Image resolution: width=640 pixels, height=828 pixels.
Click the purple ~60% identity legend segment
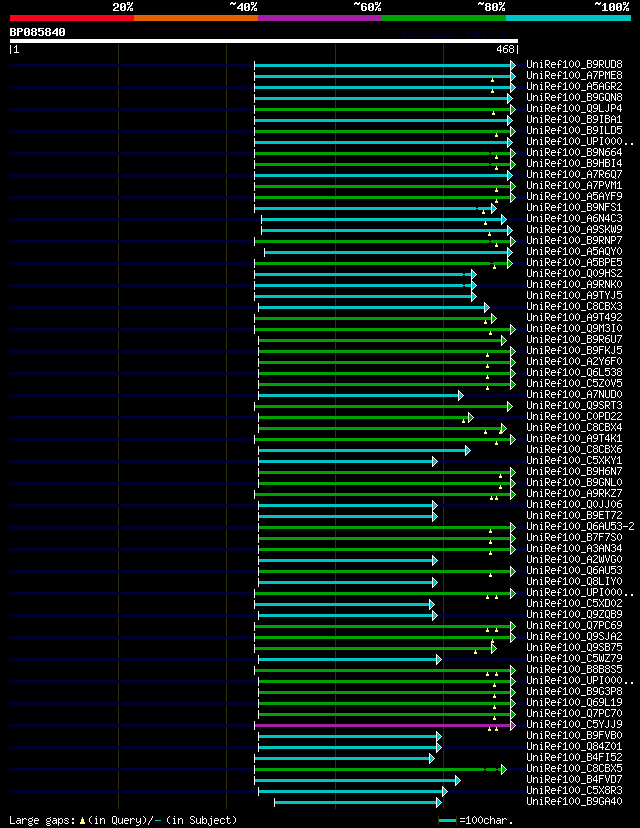pyautogui.click(x=320, y=18)
